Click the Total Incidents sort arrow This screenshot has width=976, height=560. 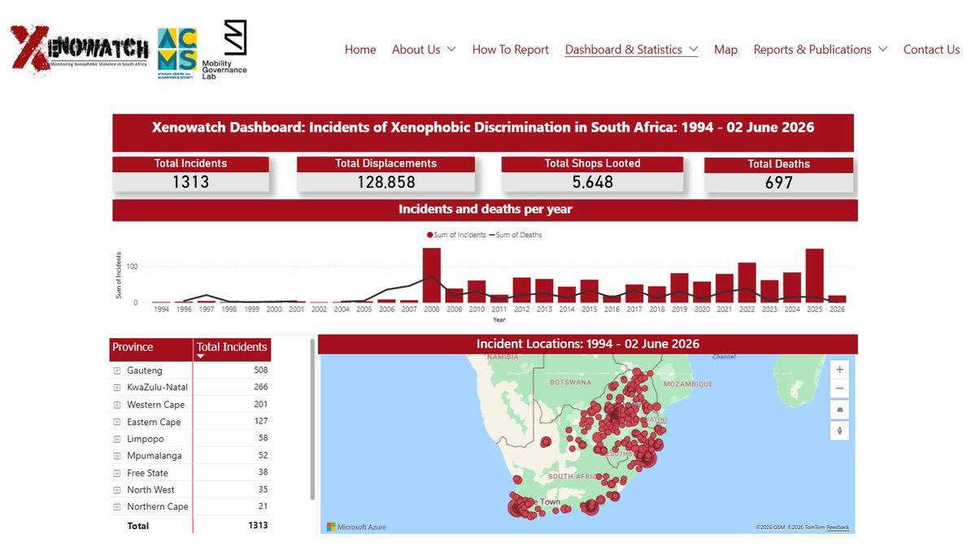(x=201, y=356)
